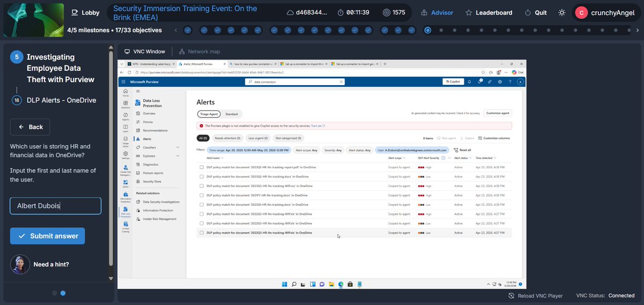Image resolution: width=644 pixels, height=305 pixels.
Task: Click the Copilot button in Purview header
Action: 453,82
